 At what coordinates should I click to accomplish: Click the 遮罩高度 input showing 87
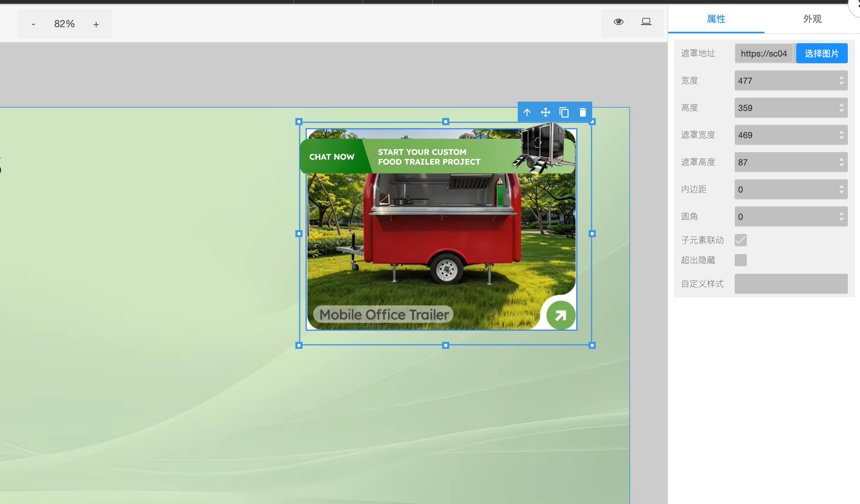coord(791,162)
